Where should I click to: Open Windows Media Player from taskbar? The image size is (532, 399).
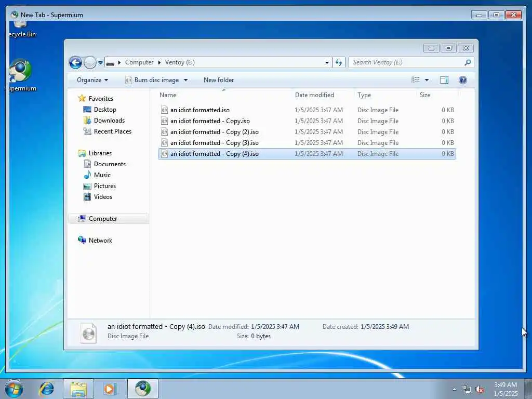(x=110, y=389)
